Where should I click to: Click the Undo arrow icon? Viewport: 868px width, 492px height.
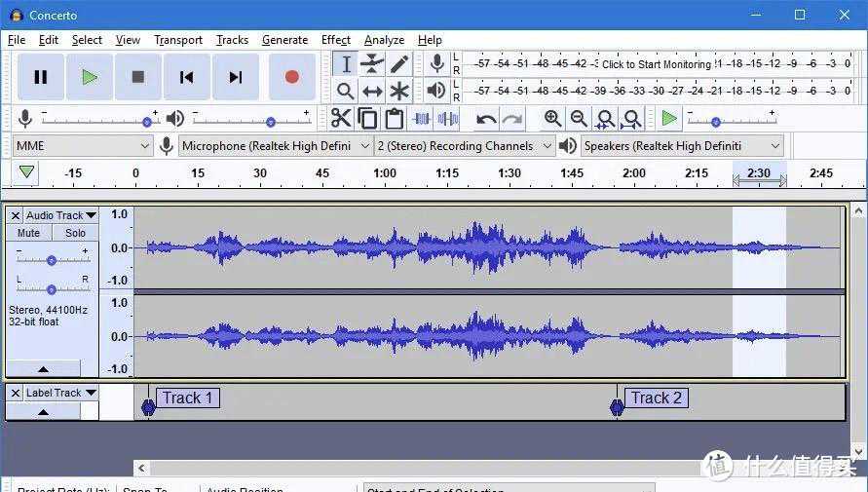coord(485,119)
